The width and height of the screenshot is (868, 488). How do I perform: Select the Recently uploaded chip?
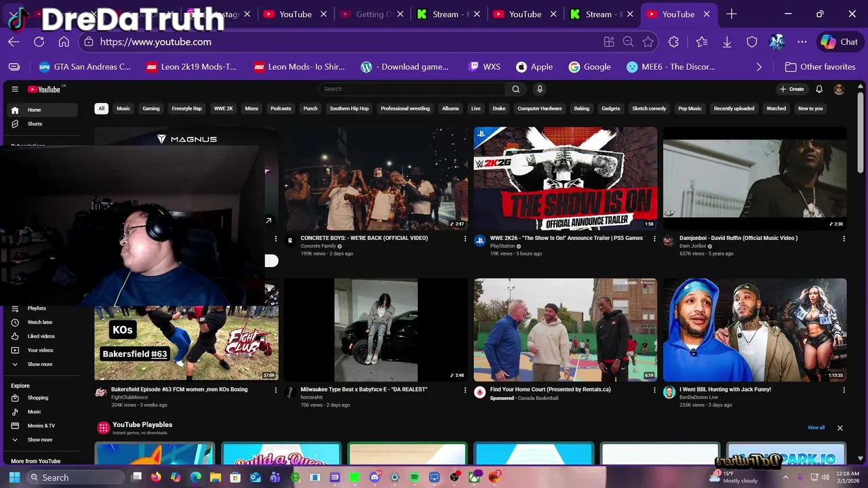[734, 108]
